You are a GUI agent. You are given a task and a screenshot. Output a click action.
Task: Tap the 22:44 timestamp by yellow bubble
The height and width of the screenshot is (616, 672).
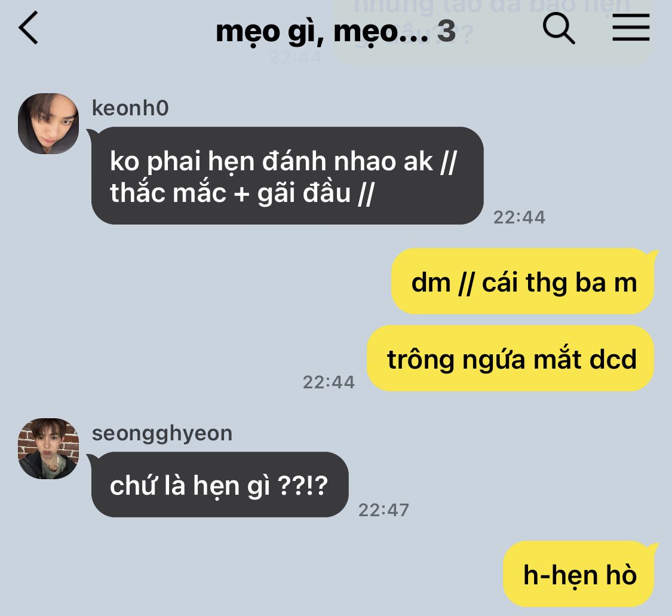pos(329,382)
